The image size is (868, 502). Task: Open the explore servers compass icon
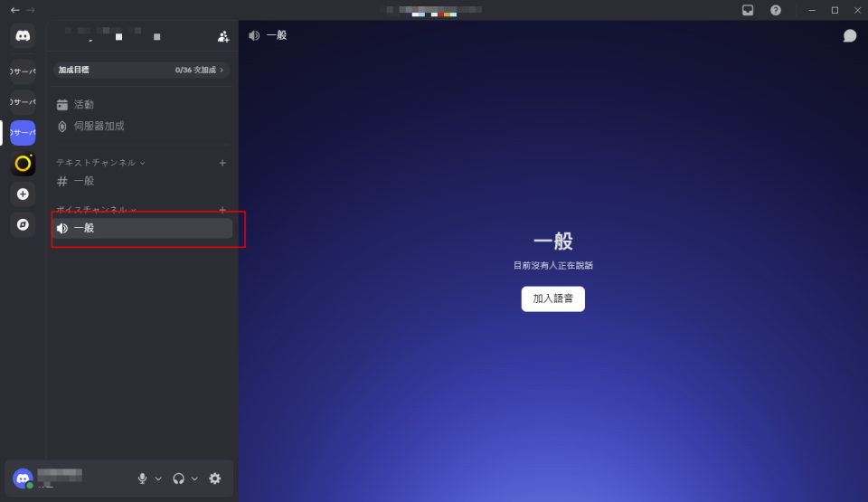[23, 224]
